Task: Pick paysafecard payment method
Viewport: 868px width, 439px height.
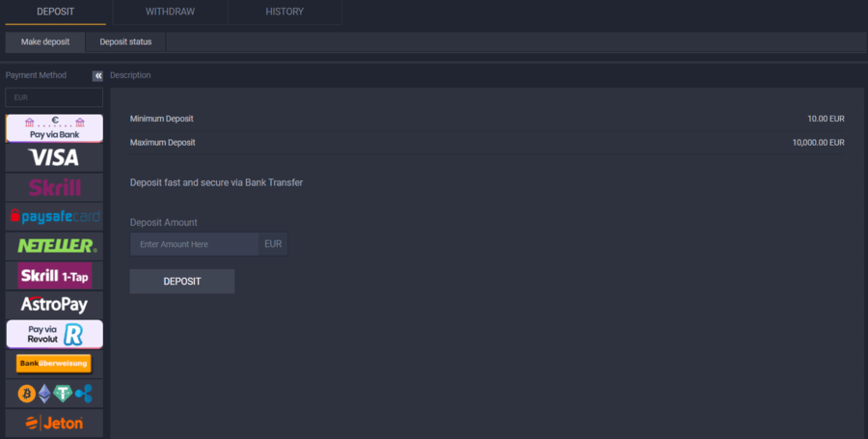Action: click(54, 216)
